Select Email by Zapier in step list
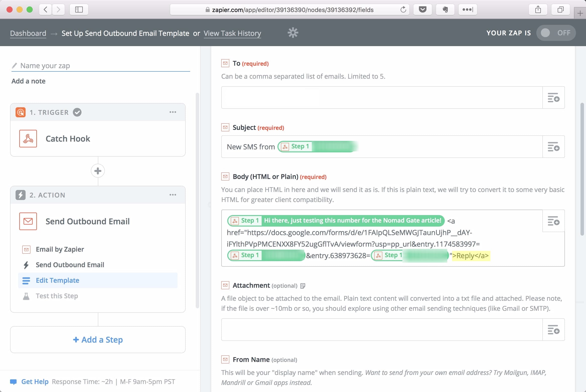586x392 pixels. pyautogui.click(x=98, y=249)
